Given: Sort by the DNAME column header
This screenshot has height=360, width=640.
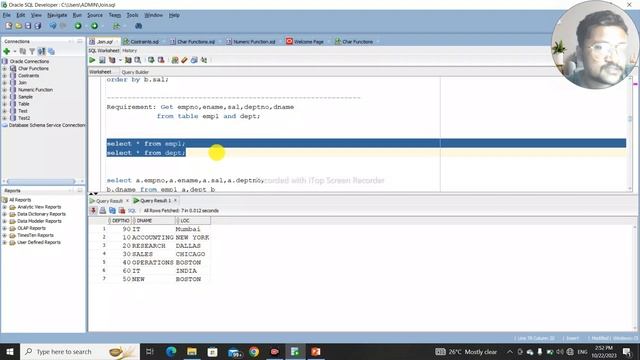Looking at the screenshot, I should (x=153, y=220).
